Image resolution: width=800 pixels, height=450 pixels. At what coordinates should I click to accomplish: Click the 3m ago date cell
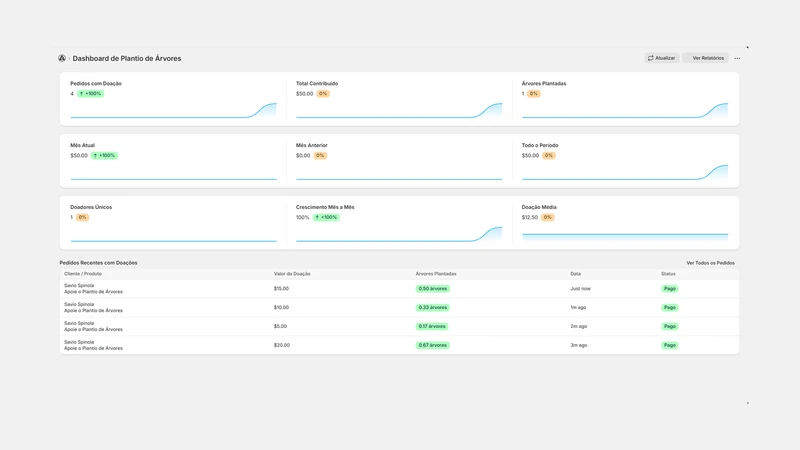579,345
